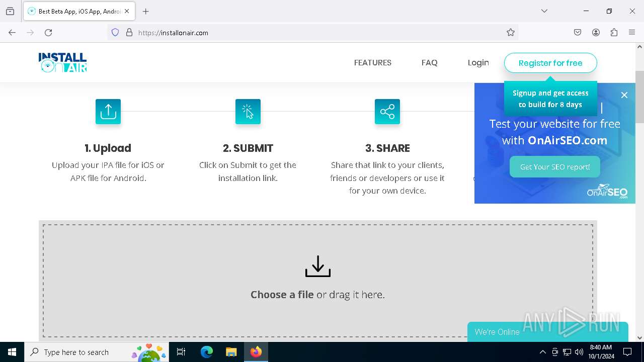This screenshot has width=644, height=362.
Task: Open Firefox Pocket save icon
Action: pyautogui.click(x=578, y=33)
